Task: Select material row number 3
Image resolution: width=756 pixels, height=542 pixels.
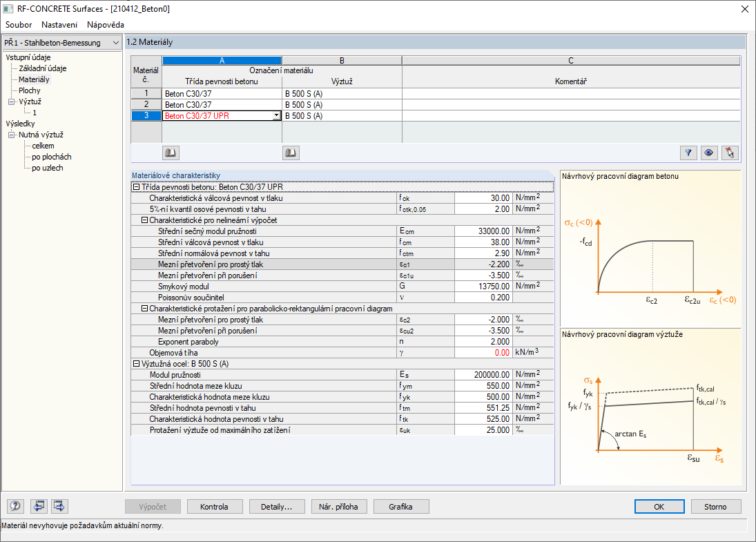Action: click(146, 116)
